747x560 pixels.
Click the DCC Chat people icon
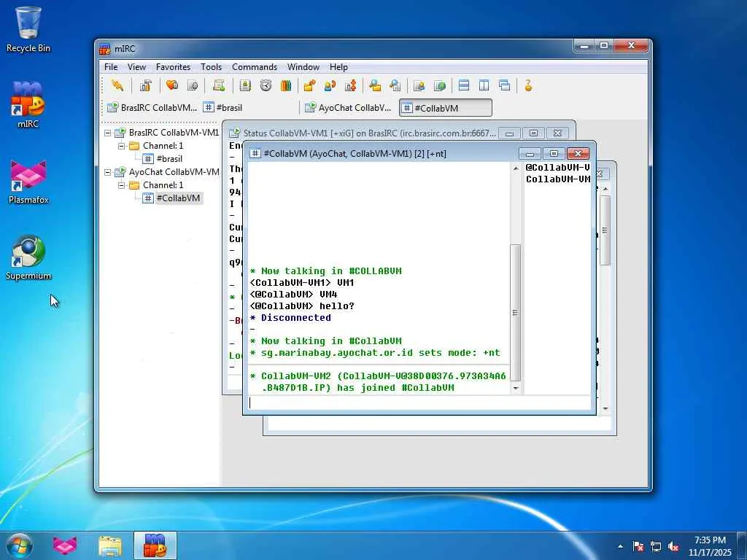pyautogui.click(x=330, y=86)
